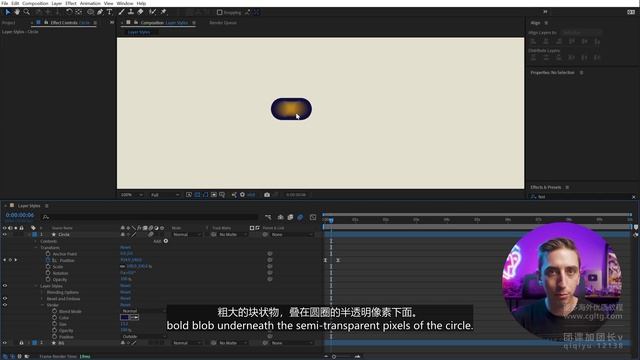The image size is (640, 360).
Task: Open the Animation menu
Action: click(90, 3)
